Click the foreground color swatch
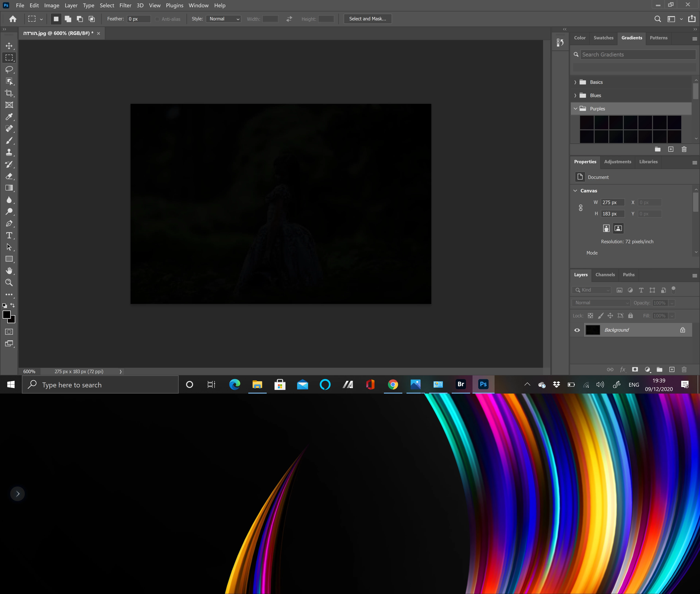Screen dimensions: 700x594 click(6, 315)
